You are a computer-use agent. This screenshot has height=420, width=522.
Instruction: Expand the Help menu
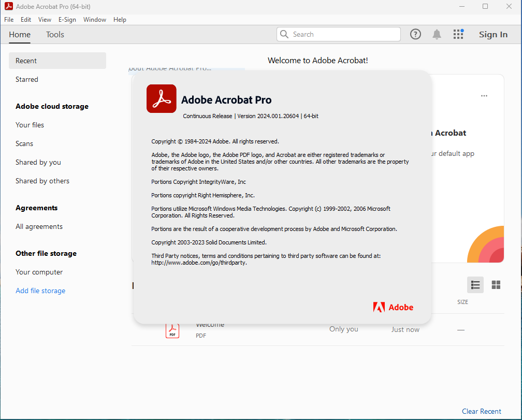(x=120, y=20)
